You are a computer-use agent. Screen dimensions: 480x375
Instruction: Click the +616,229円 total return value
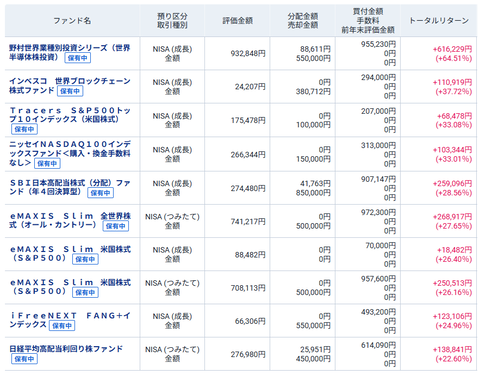point(452,49)
